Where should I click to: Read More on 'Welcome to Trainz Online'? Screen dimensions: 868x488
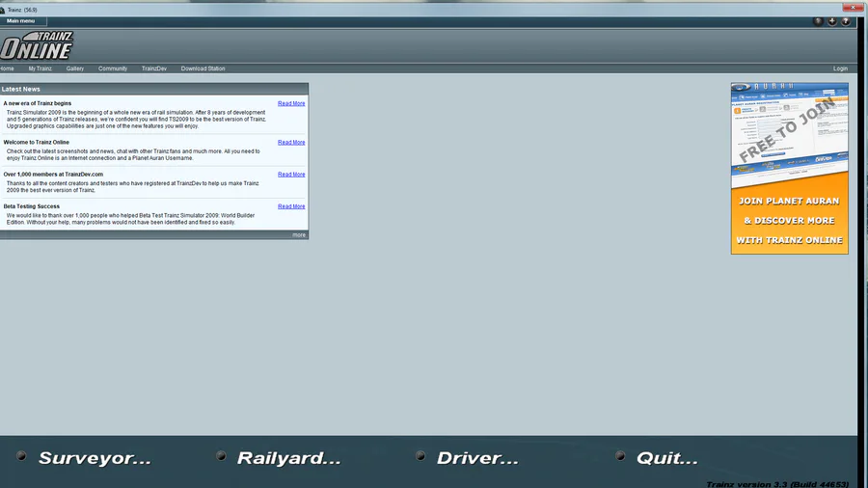(291, 142)
